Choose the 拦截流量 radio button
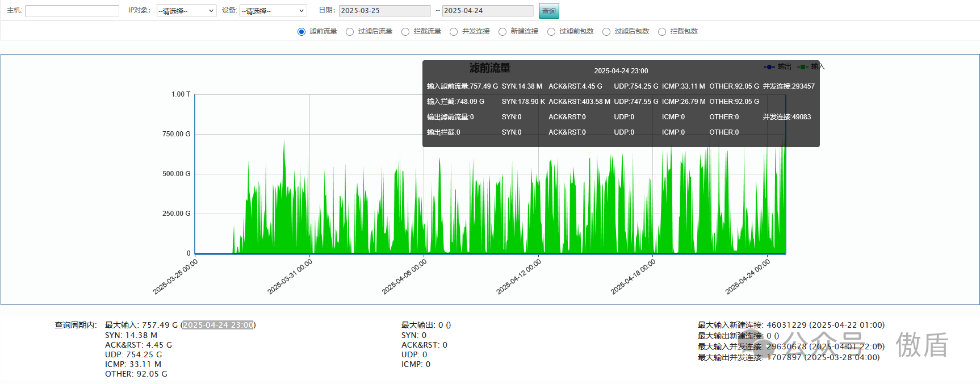This screenshot has width=980, height=384. 405,32
